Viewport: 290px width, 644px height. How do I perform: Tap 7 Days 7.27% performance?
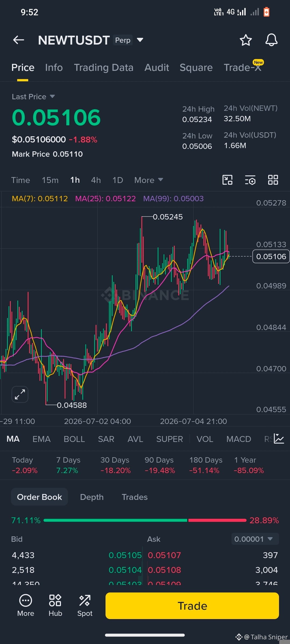68,465
